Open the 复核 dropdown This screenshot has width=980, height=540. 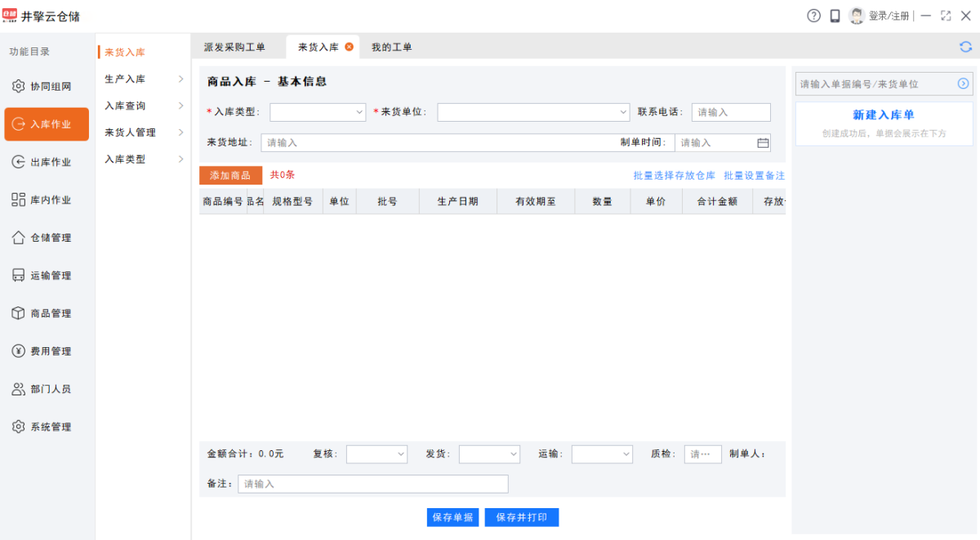tap(376, 454)
